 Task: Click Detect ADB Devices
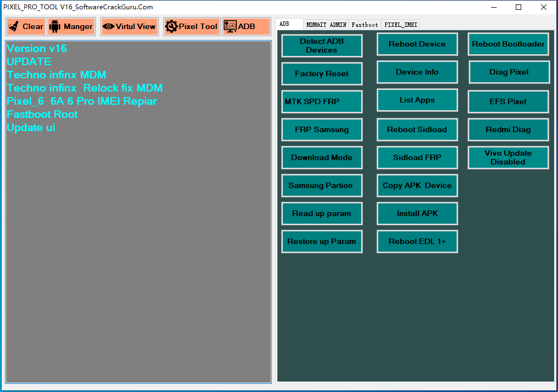click(322, 46)
